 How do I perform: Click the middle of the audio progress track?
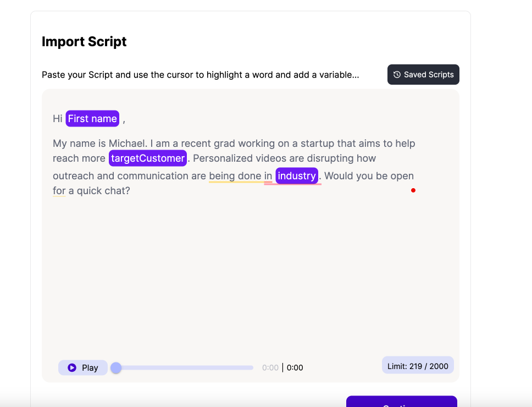tap(184, 368)
